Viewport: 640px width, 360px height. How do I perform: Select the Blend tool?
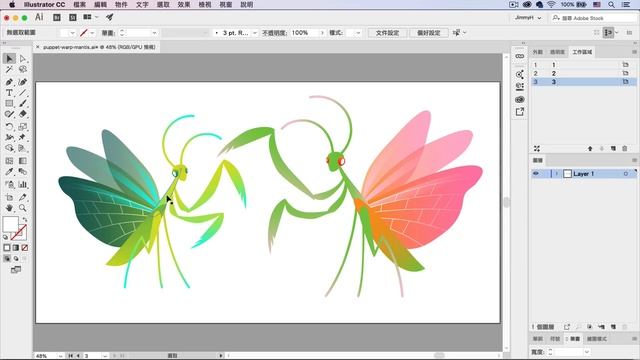[x=23, y=172]
